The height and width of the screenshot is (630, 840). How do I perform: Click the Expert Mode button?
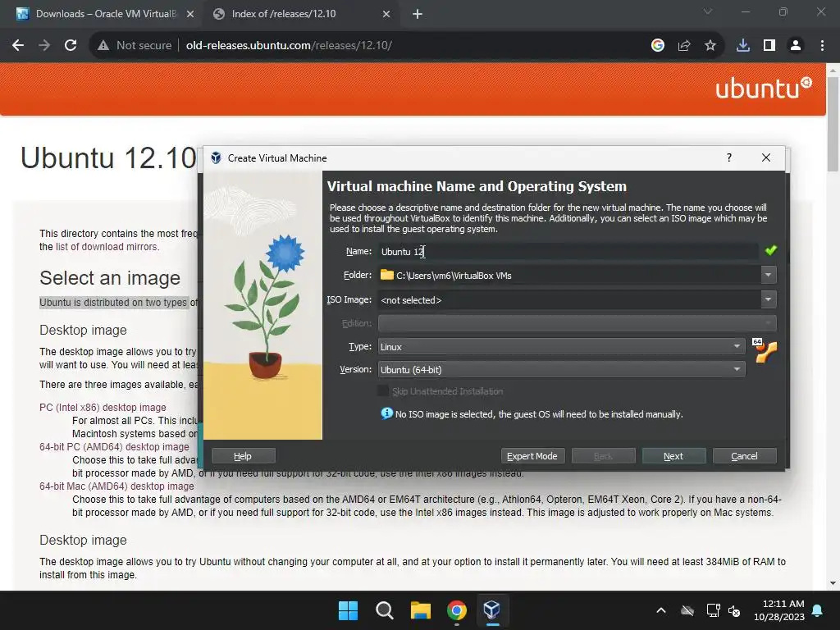532,456
